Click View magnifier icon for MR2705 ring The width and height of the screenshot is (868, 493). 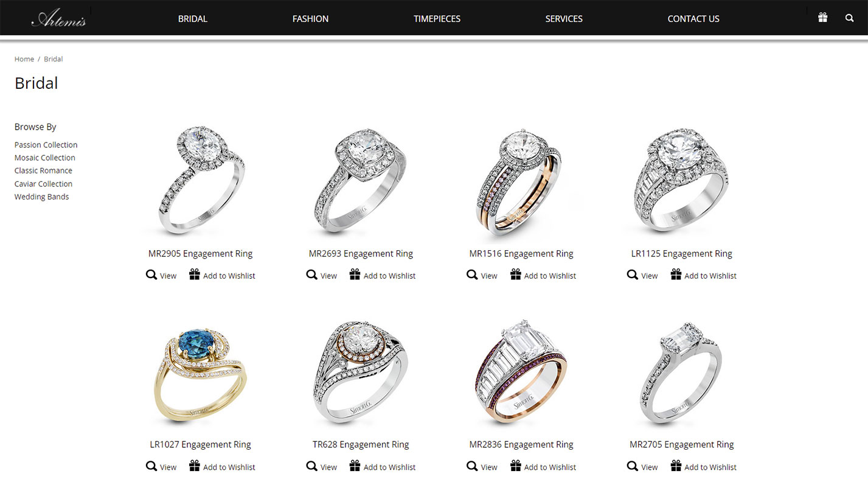coord(633,466)
